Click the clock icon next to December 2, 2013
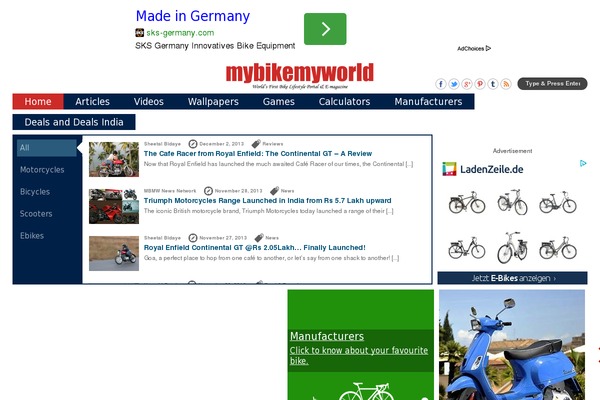 [x=193, y=144]
